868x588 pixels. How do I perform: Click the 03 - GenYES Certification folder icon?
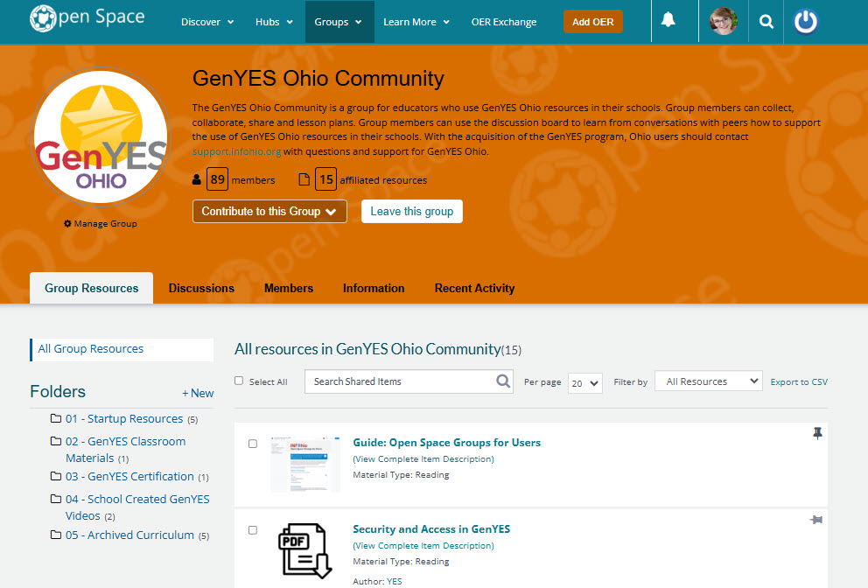[56, 476]
